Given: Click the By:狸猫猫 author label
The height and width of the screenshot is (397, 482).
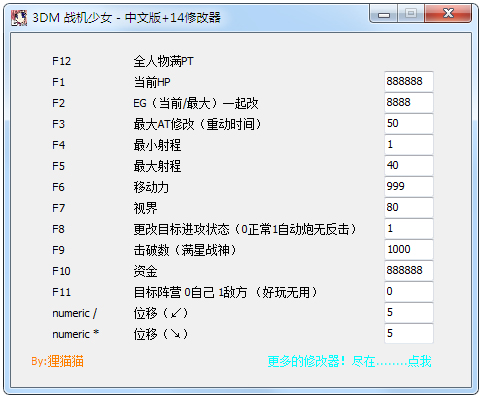Looking at the screenshot, I should 57,361.
